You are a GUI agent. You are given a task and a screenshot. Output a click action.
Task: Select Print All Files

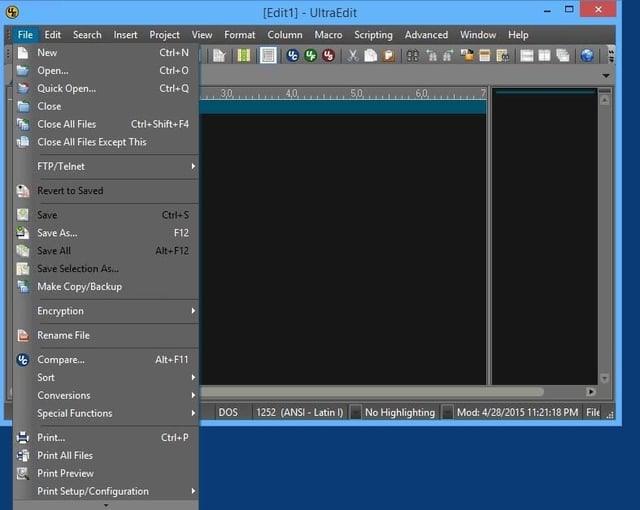[106, 455]
